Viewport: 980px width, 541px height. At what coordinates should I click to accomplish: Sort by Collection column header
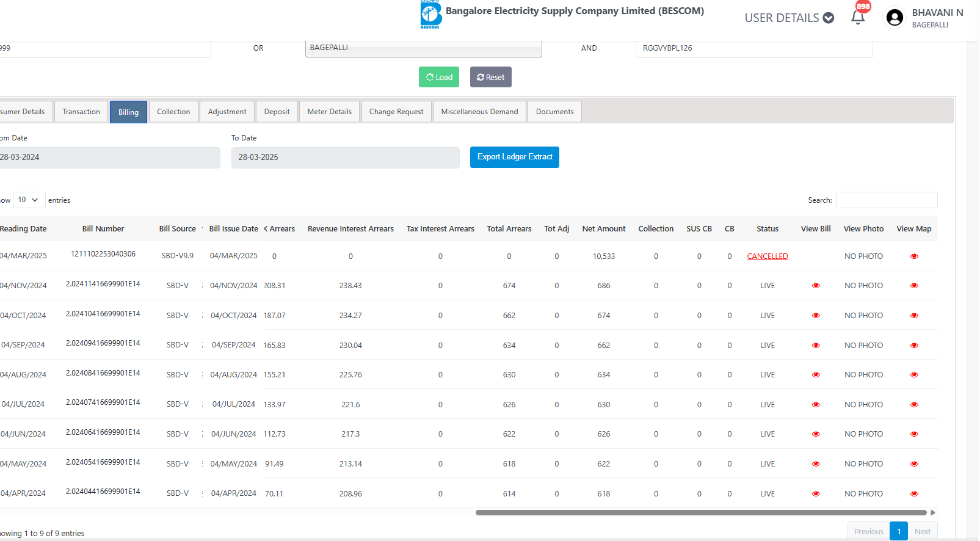(656, 229)
